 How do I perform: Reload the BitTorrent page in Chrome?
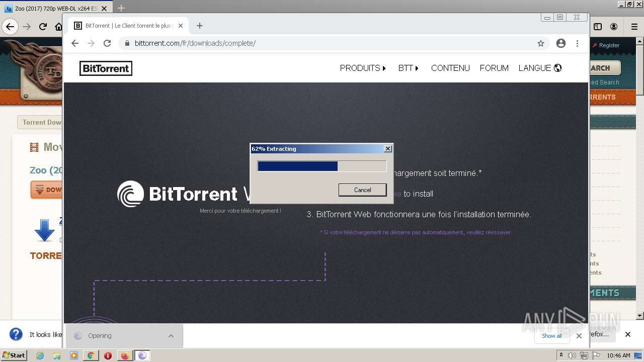tap(107, 43)
